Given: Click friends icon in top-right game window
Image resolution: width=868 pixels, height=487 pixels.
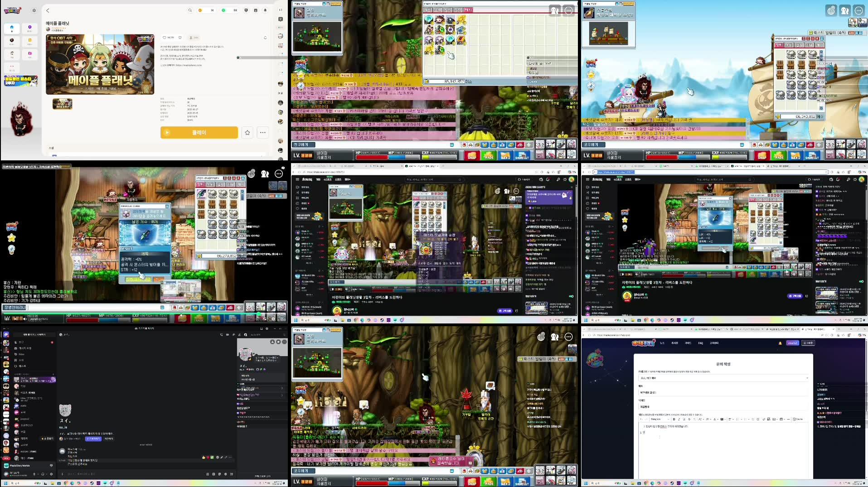Looking at the screenshot, I should click(x=845, y=10).
